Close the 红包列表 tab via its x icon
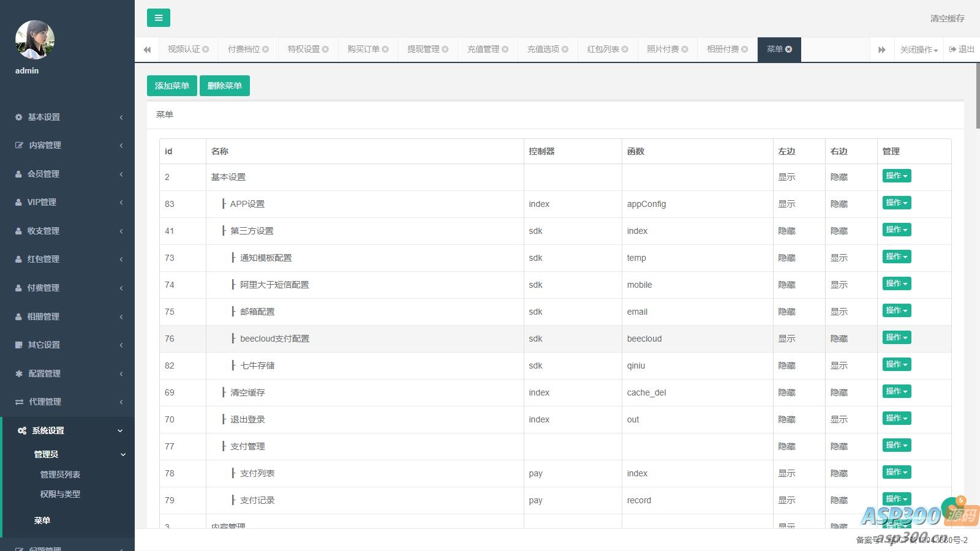Viewport: 980px width, 551px height. 625,50
